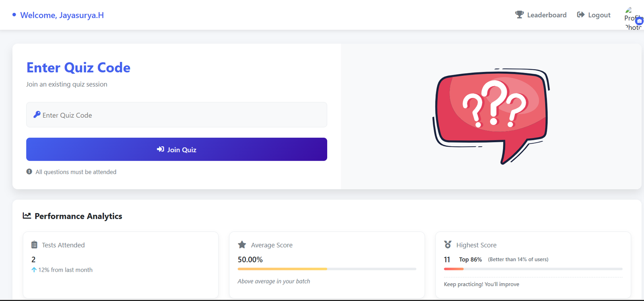The height and width of the screenshot is (301, 644).
Task: Click the up arrow in Tests Attended card
Action: click(34, 270)
